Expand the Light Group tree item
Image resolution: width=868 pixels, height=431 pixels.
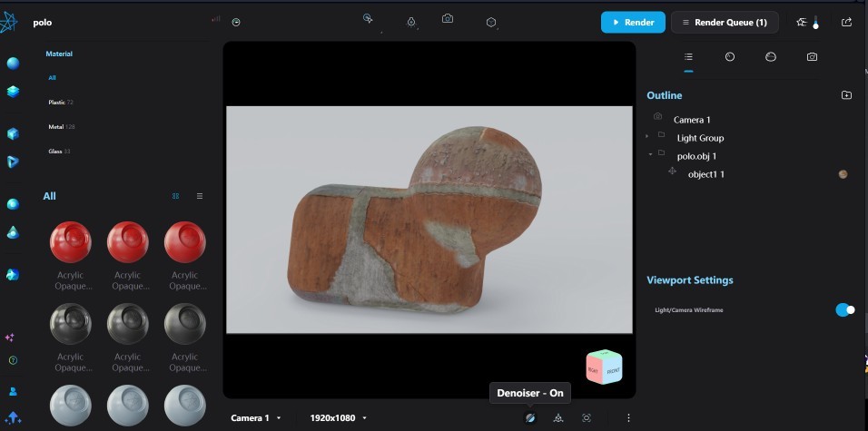point(647,137)
